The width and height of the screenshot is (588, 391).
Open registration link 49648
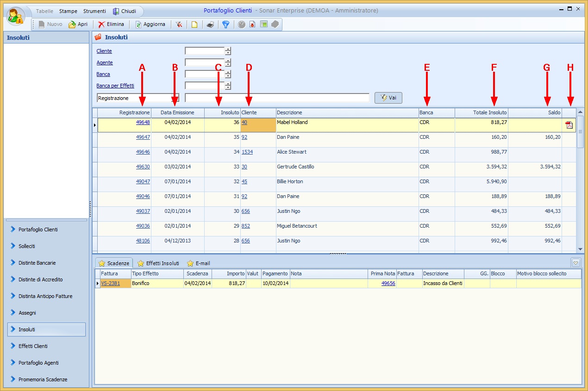[142, 122]
